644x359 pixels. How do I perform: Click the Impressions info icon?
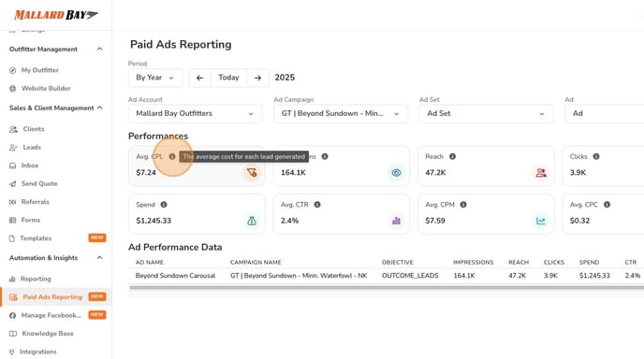coord(325,156)
